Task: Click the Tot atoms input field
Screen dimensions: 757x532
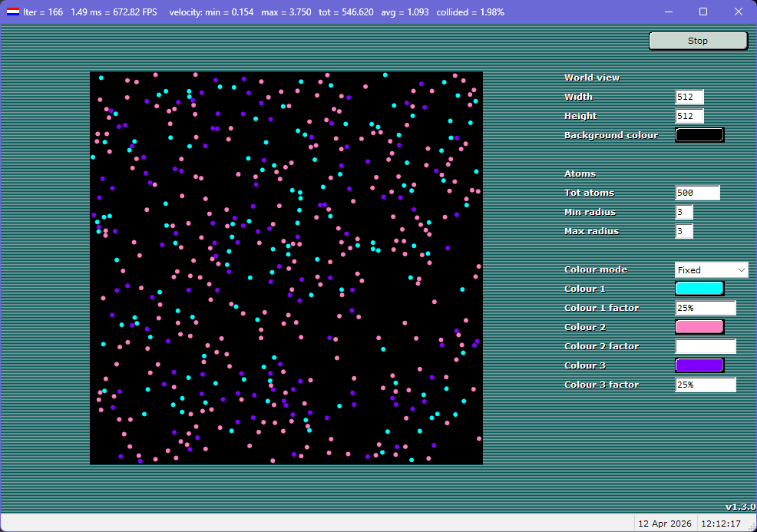Action: tap(697, 193)
